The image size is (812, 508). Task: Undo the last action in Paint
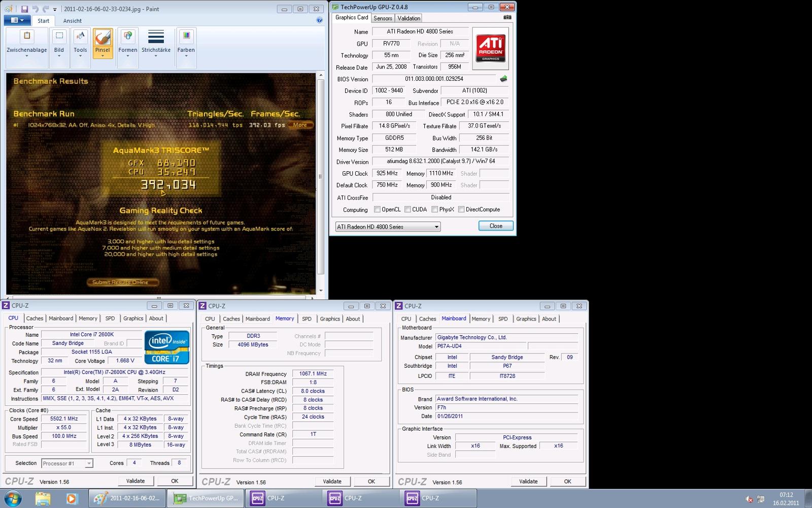pos(35,9)
